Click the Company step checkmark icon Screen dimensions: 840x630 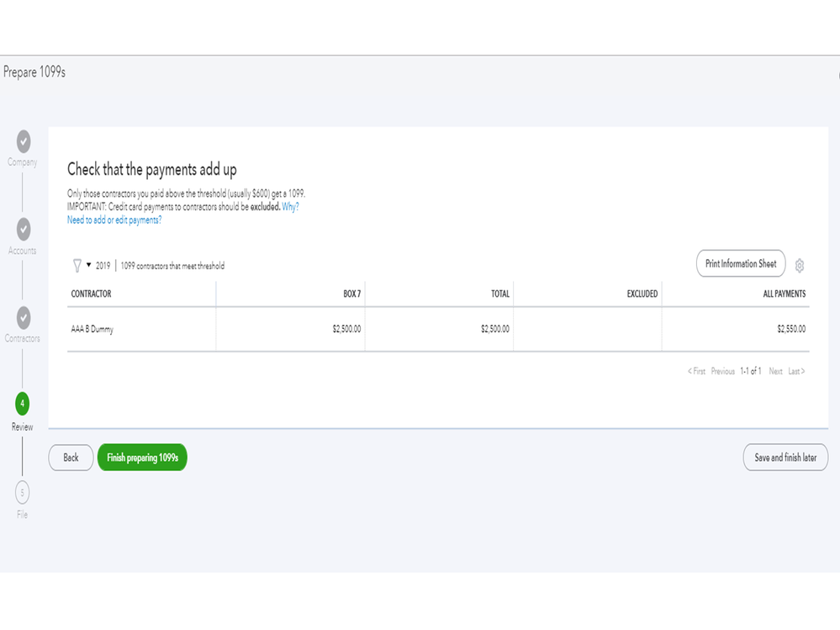(24, 141)
